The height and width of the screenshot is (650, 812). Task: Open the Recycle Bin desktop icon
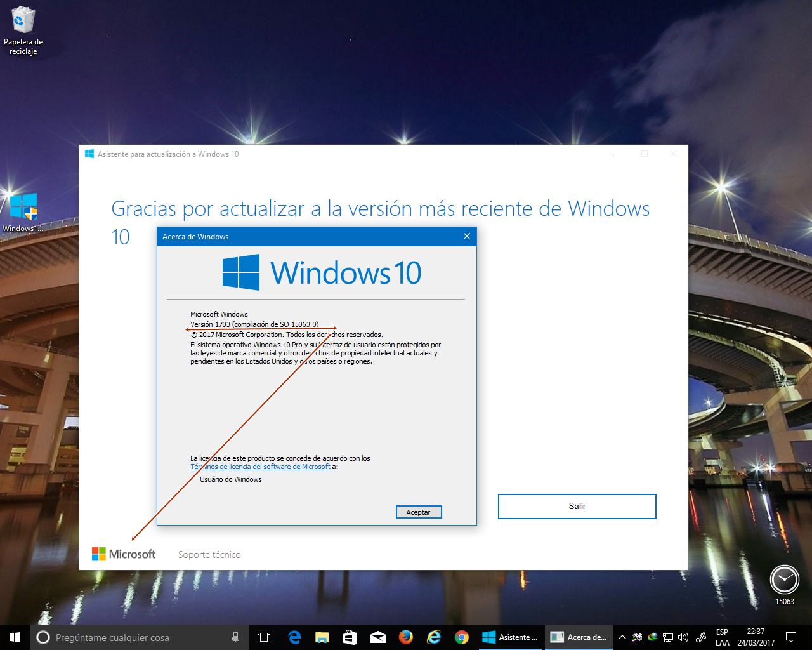tap(23, 30)
